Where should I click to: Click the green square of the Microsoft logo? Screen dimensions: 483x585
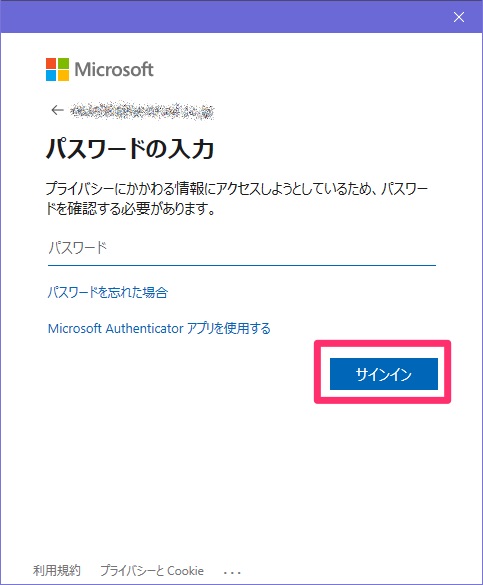tap(63, 63)
